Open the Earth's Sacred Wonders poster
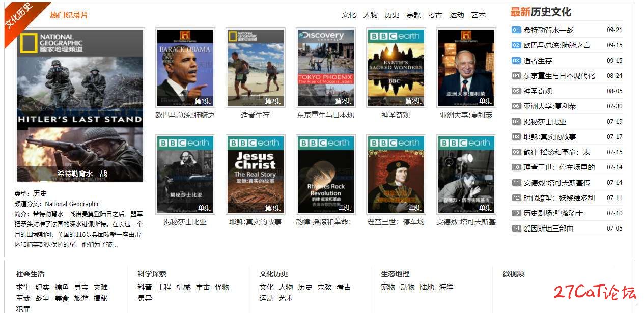Screen dimensions: 644x313 coord(396,68)
